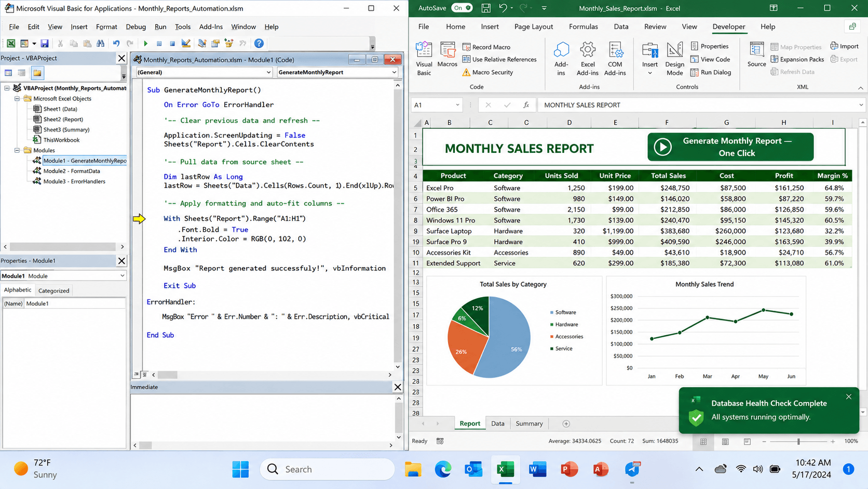The image size is (868, 489).
Task: Toggle Use Relative References
Action: click(499, 59)
